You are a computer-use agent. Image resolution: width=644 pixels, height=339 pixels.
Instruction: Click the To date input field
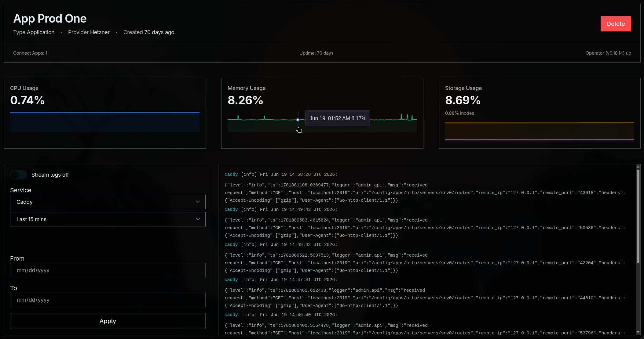108,300
